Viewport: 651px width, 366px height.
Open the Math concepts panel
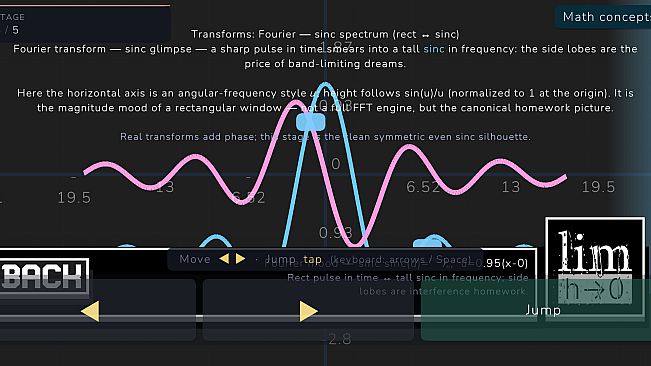(604, 17)
